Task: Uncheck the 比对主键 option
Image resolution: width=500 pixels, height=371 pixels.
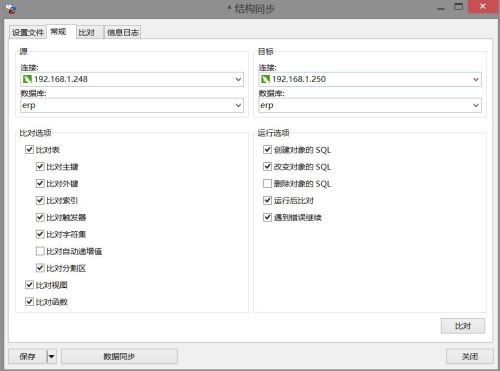Action: pos(40,166)
